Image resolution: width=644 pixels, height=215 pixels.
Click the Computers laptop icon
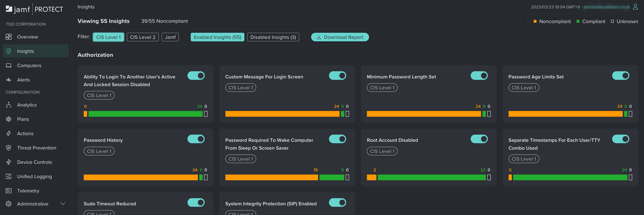9,66
